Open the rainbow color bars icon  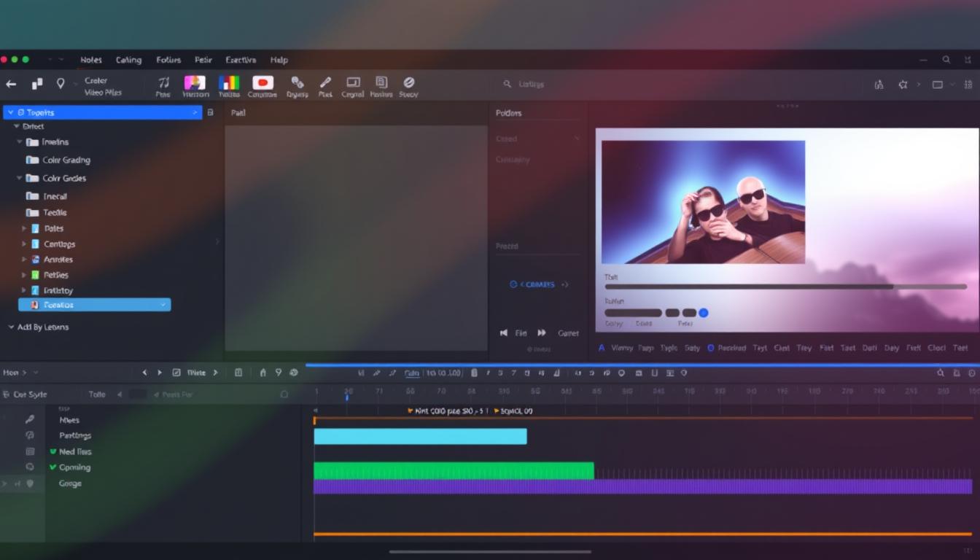tap(229, 82)
